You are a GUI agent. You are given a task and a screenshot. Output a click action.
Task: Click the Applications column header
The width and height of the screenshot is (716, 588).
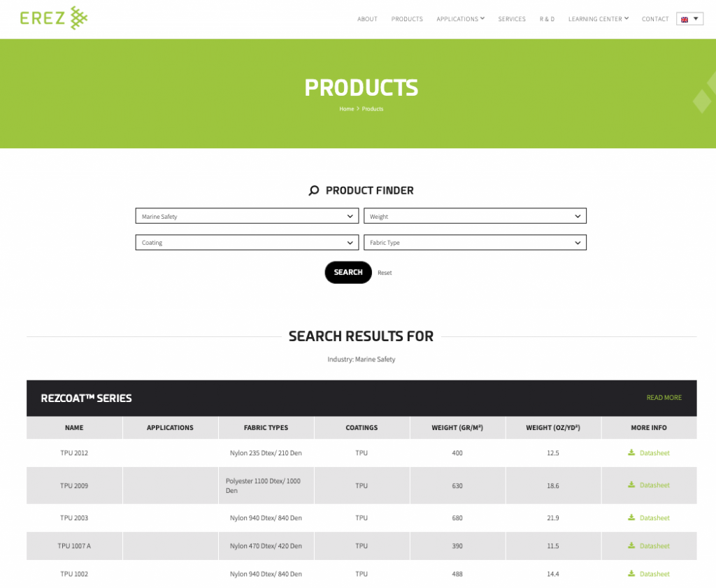[170, 427]
